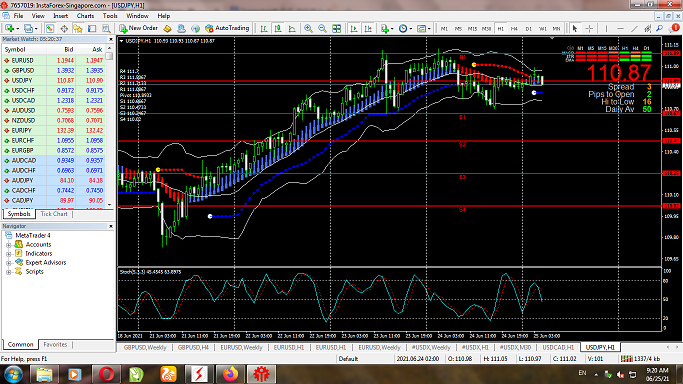This screenshot has height=384, width=683.
Task: Open a new chart via toolbar icon
Action: point(9,28)
